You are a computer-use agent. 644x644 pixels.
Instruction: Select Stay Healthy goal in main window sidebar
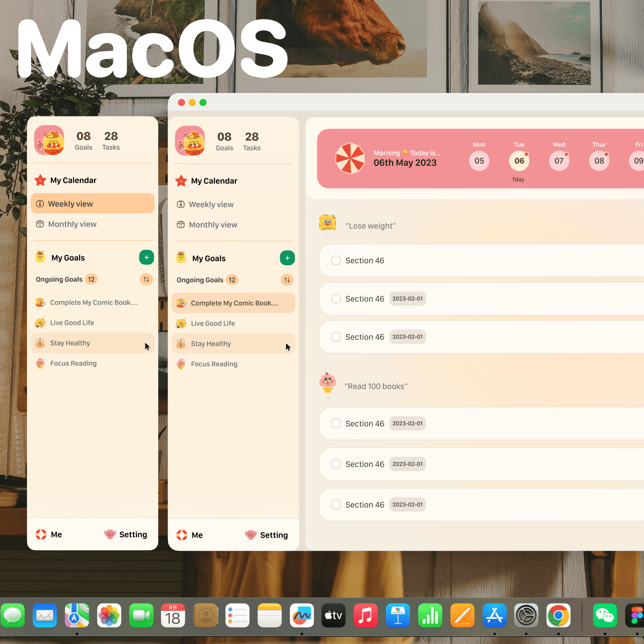point(233,344)
